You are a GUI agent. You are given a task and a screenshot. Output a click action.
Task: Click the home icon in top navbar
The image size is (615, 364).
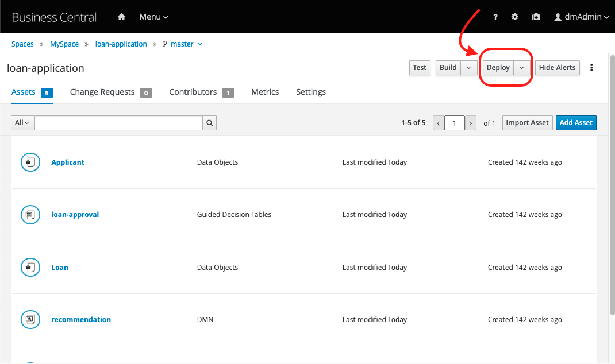point(121,17)
